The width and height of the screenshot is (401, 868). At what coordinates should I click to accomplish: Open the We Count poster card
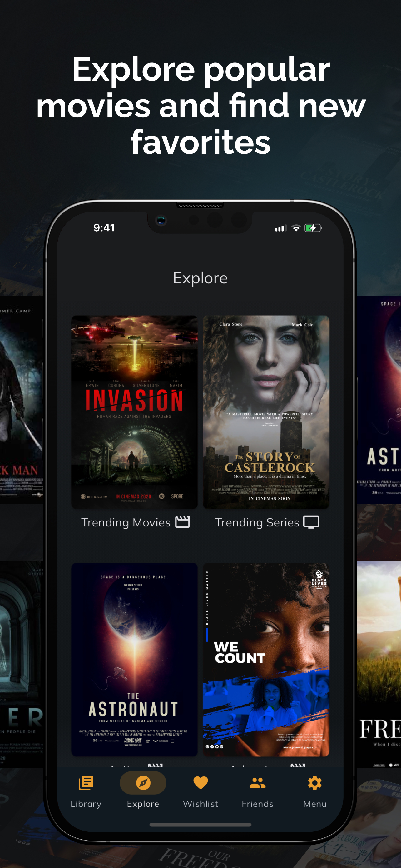click(x=266, y=659)
